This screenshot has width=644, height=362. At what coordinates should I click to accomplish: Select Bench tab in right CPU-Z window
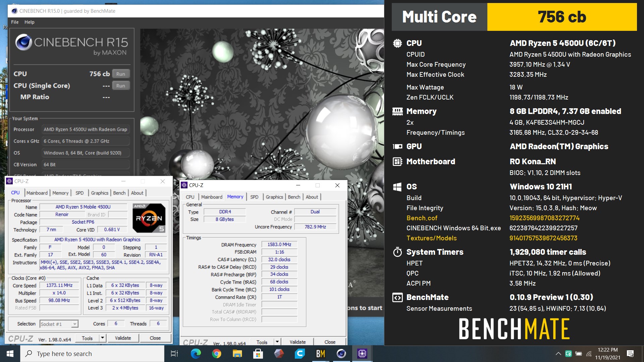tap(294, 197)
